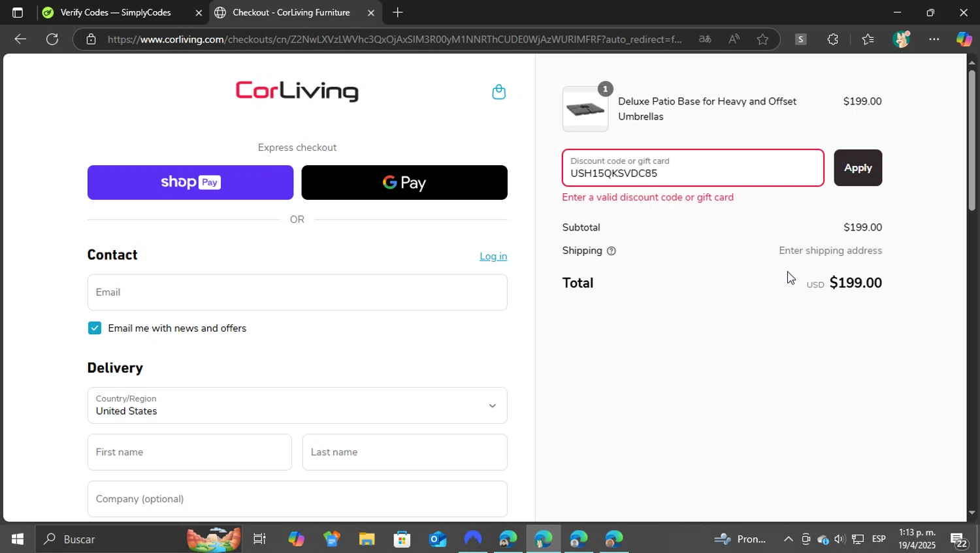
Task: Close the Checkout CorLiving tab
Action: [371, 12]
